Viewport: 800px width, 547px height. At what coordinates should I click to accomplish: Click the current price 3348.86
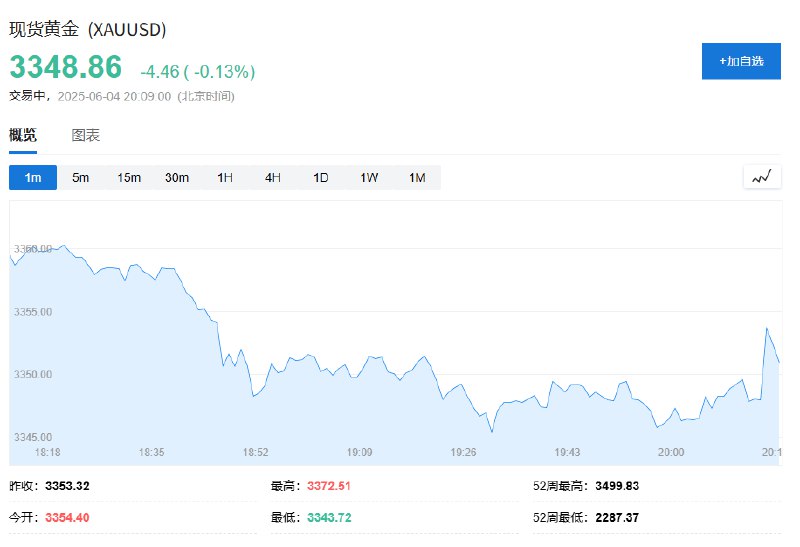[66, 67]
